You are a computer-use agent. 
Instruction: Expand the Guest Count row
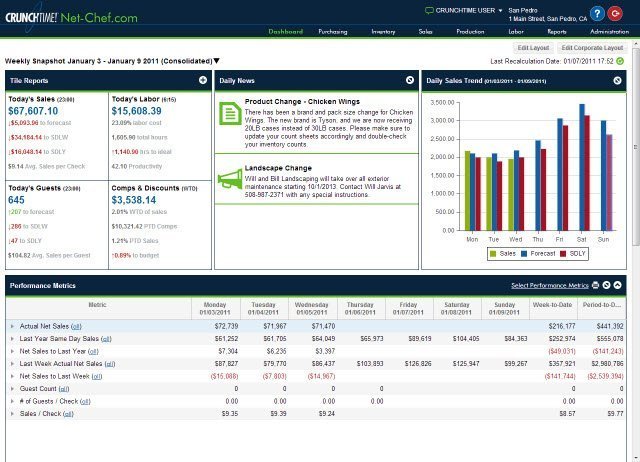[12, 389]
